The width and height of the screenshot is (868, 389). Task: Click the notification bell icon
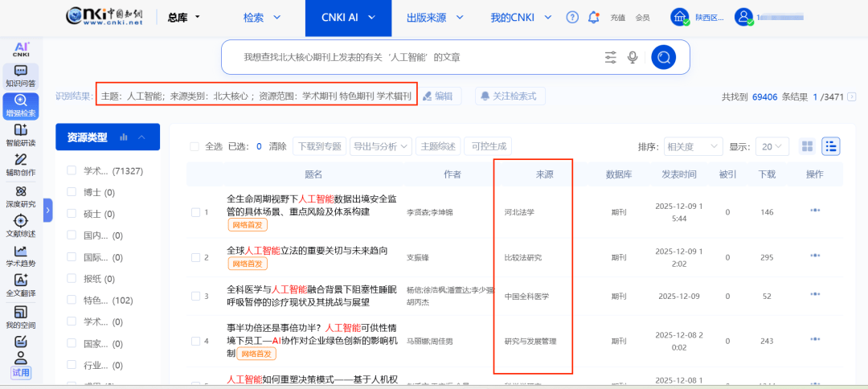pos(594,17)
